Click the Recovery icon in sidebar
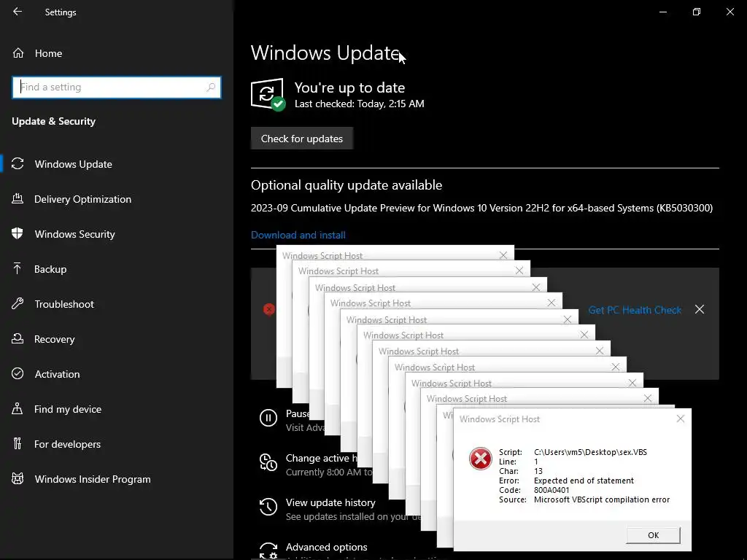This screenshot has height=560, width=747. 18,338
